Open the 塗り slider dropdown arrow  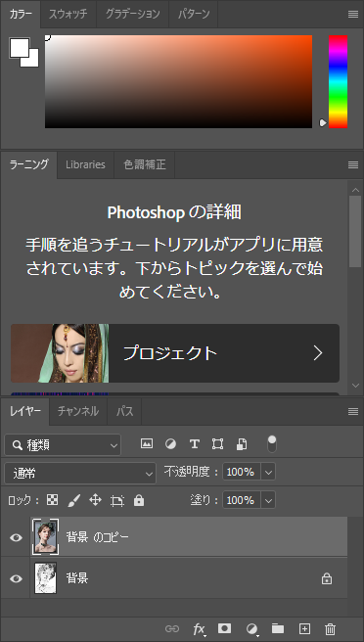tap(268, 500)
